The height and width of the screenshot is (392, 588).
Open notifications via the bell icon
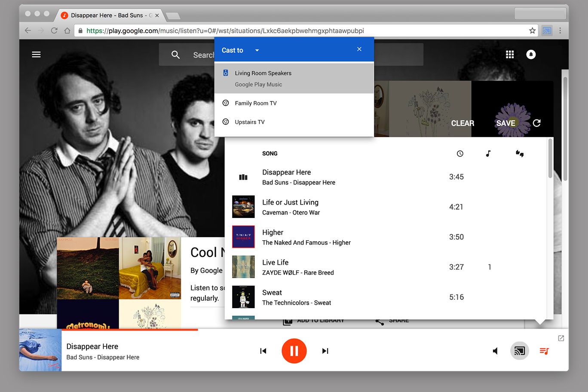click(531, 54)
